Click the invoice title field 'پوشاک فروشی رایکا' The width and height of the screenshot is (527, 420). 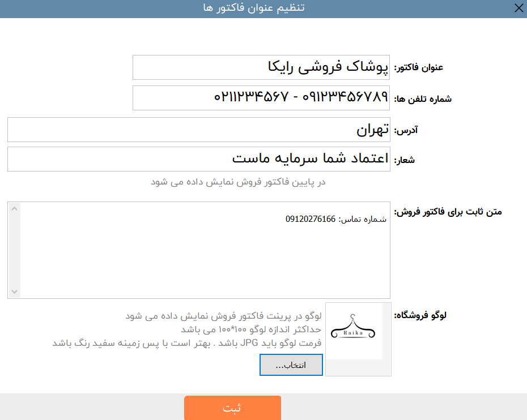pos(261,67)
